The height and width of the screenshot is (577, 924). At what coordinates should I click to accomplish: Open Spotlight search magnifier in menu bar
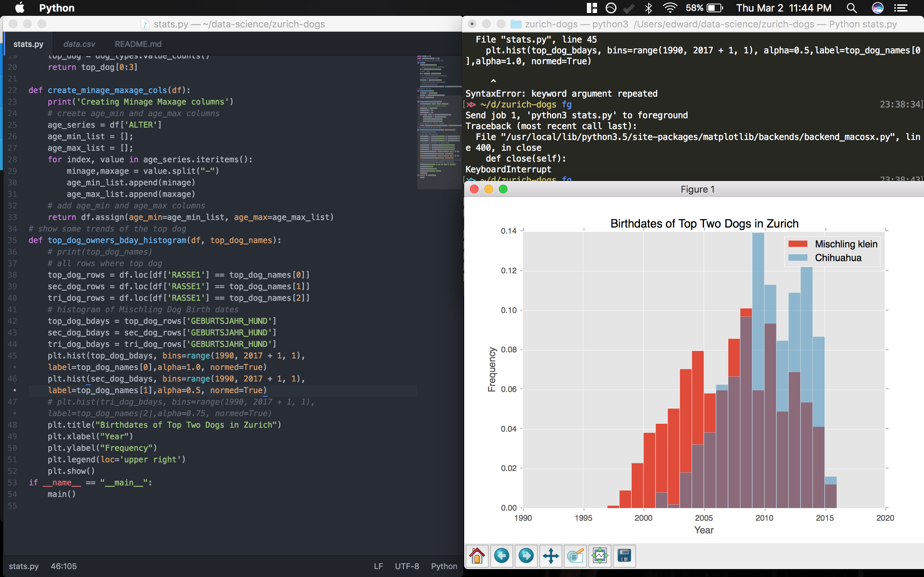851,8
